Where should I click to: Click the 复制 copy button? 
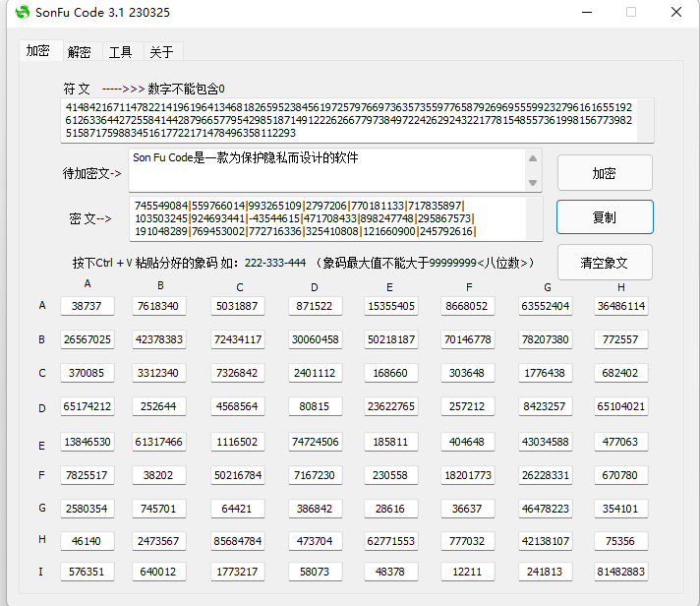604,217
